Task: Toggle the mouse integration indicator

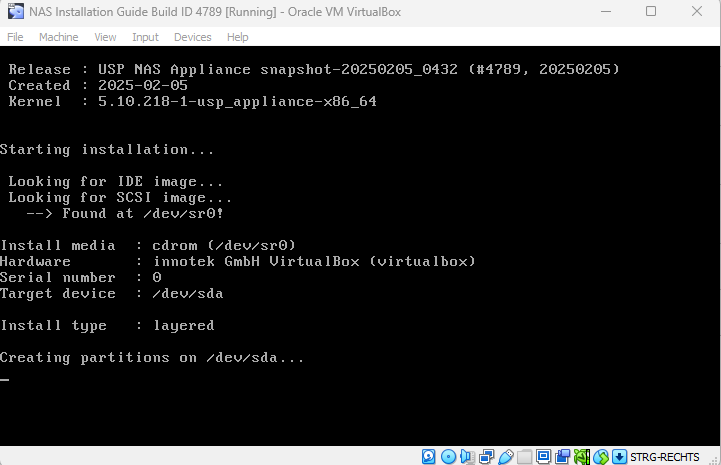Action: pyautogui.click(x=600, y=457)
